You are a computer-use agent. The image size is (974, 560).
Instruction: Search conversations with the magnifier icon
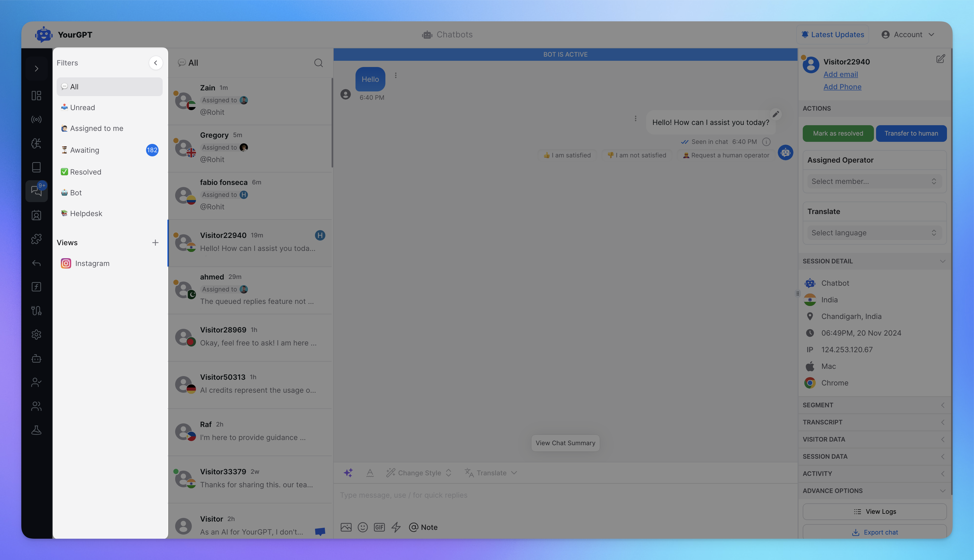click(x=318, y=63)
